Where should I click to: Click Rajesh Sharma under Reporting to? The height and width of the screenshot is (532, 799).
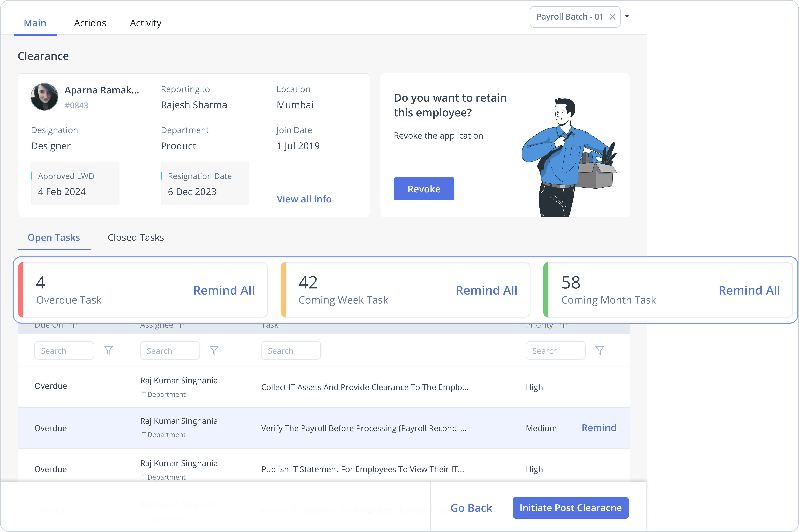click(194, 105)
